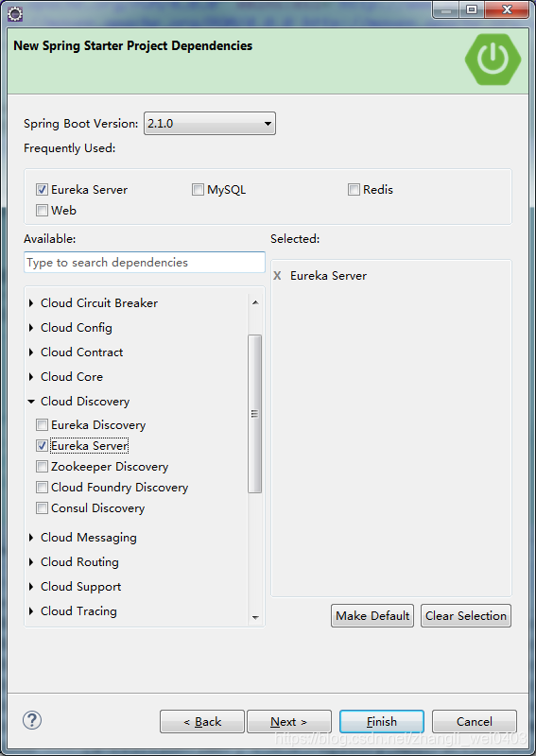Click the list scroll up arrow
Image resolution: width=536 pixels, height=756 pixels.
point(255,302)
